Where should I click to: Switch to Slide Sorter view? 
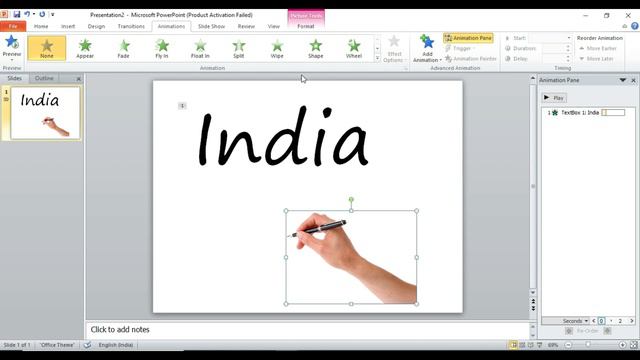(522, 345)
